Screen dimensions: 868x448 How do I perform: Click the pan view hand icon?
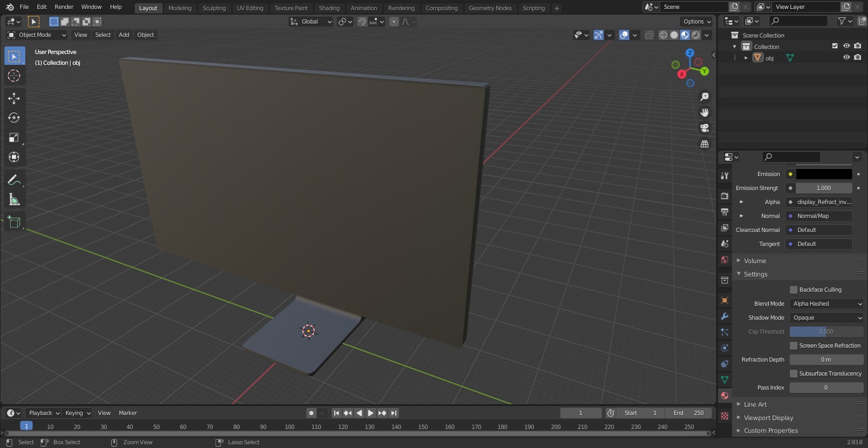coord(704,112)
